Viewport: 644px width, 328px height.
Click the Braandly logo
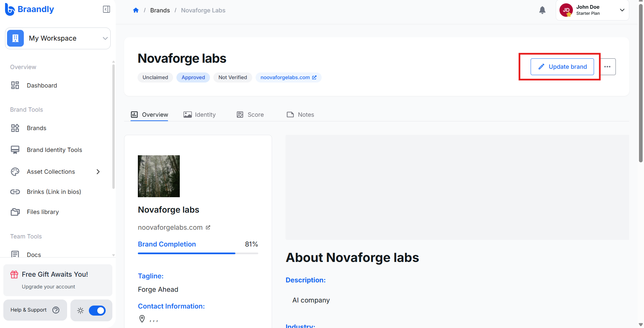[x=30, y=9]
